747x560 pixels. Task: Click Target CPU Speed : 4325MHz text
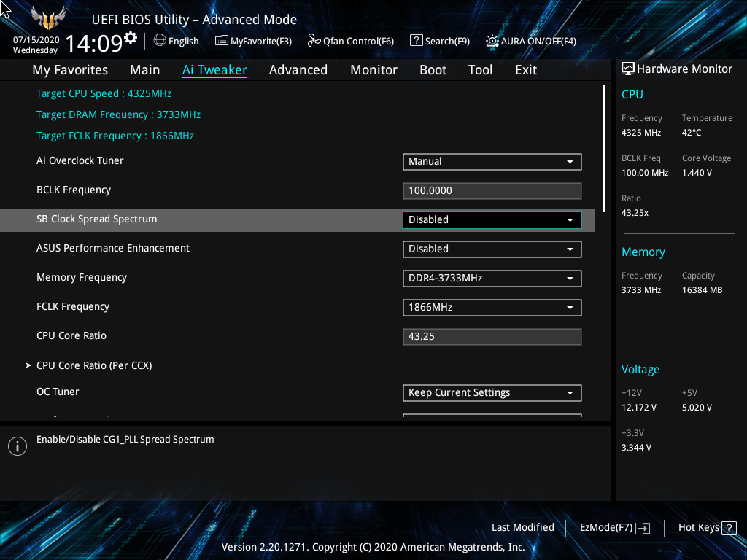pos(104,93)
